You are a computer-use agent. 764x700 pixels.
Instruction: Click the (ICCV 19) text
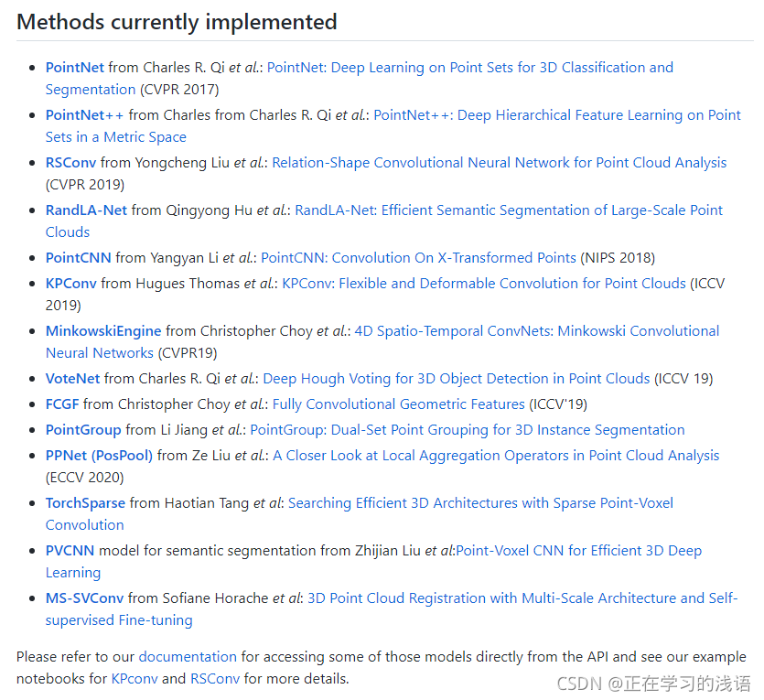(x=683, y=379)
